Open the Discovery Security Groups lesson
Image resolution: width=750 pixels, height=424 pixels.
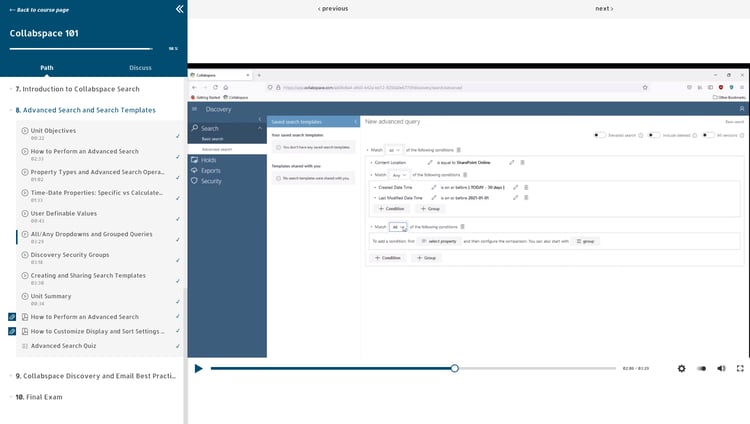click(x=70, y=255)
